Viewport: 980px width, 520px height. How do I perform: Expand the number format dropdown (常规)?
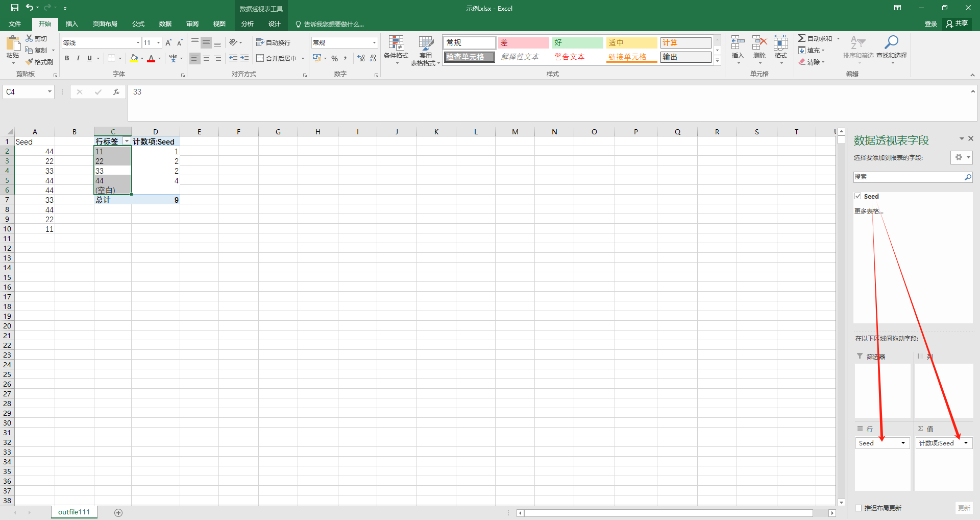tap(374, 42)
